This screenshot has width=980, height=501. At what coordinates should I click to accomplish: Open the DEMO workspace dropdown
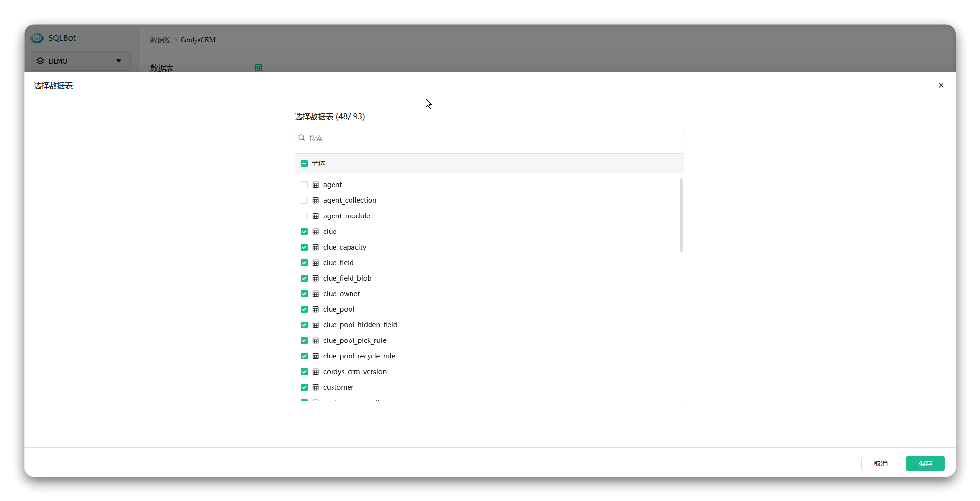[x=119, y=61]
